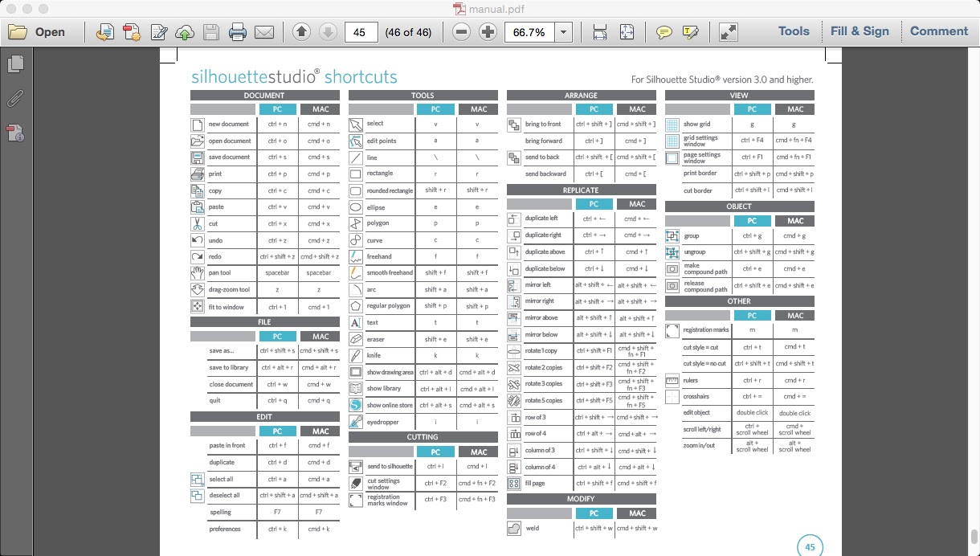This screenshot has width=980, height=556.
Task: Go to the previous page with the up arrow
Action: 301,32
